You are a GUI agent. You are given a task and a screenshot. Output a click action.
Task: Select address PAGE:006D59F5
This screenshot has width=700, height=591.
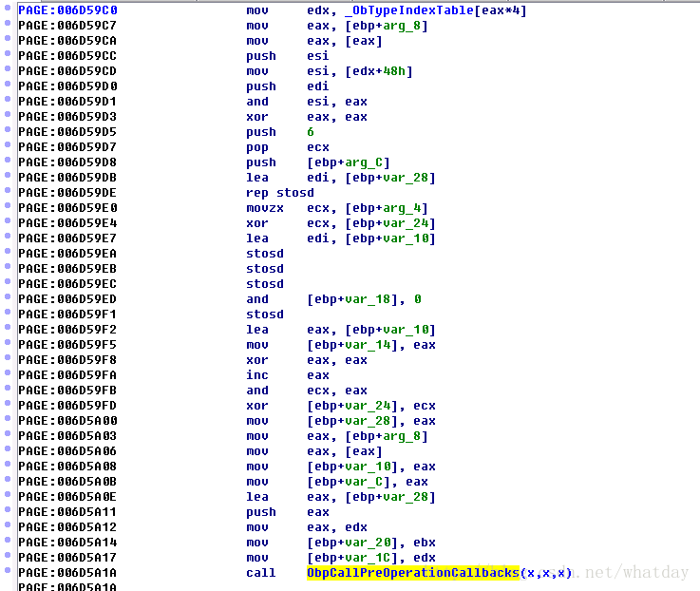(67, 345)
